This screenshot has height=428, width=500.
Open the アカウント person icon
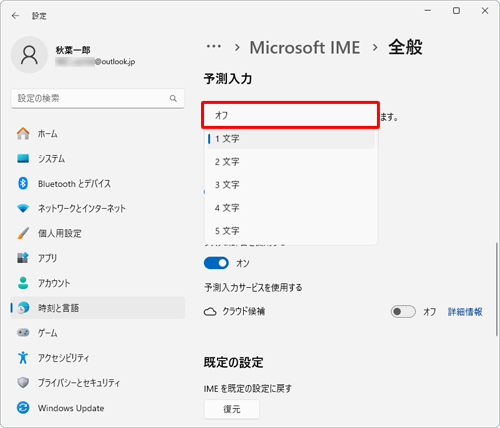pos(23,283)
